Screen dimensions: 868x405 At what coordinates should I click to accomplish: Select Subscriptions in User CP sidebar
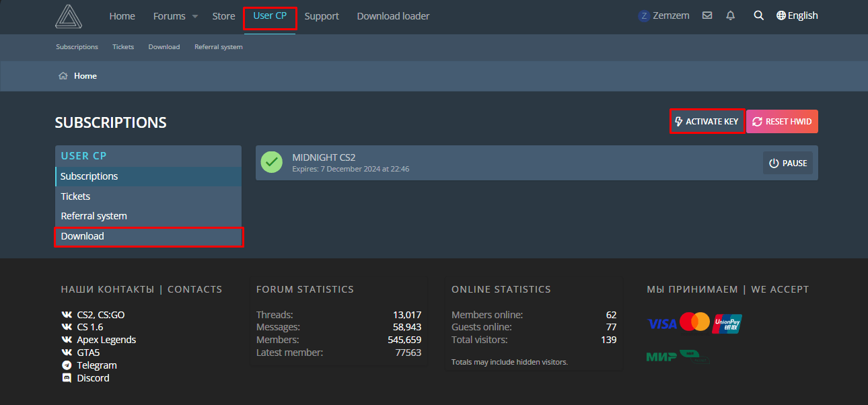coord(148,176)
